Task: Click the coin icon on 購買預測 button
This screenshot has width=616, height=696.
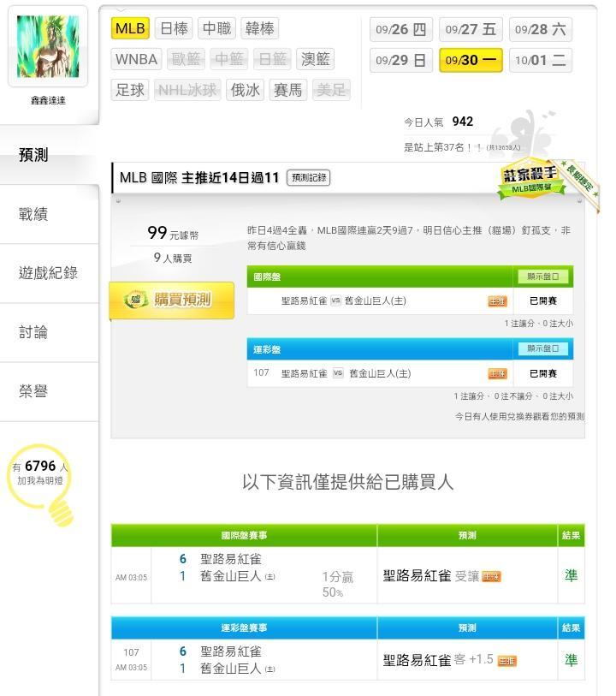Action: tap(135, 300)
